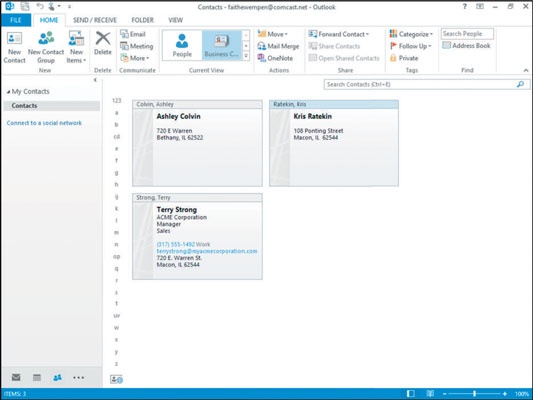Click the search magnifier icon
The height and width of the screenshot is (400, 533).
click(x=520, y=84)
